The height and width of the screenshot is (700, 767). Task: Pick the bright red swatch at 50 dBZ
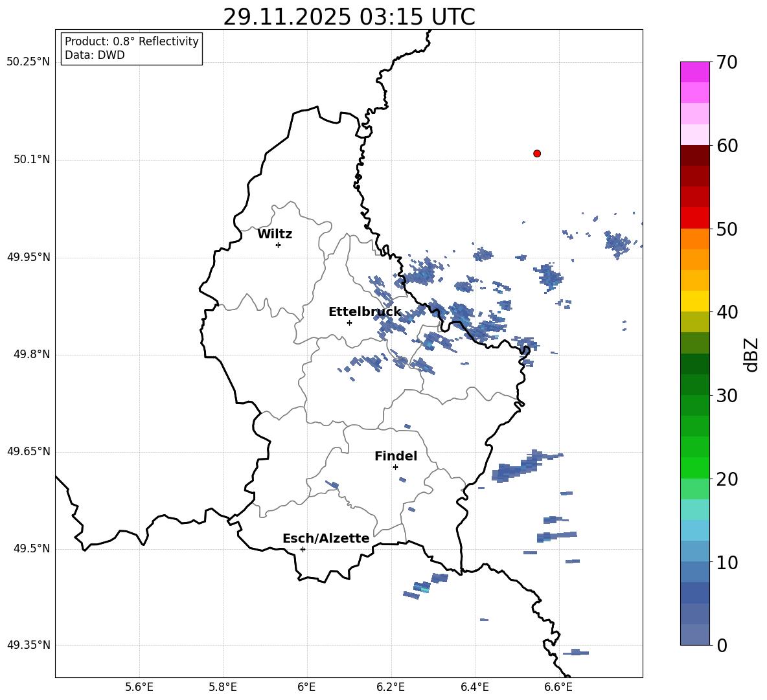tap(694, 218)
